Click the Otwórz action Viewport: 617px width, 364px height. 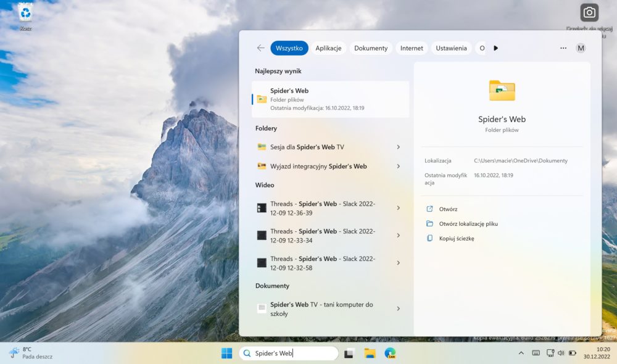point(448,209)
